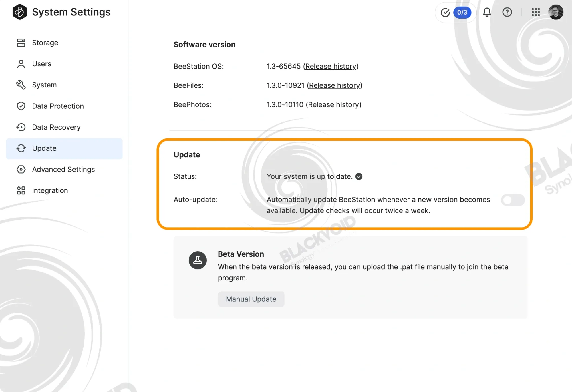
Task: Open Integration in sidebar
Action: click(x=64, y=190)
